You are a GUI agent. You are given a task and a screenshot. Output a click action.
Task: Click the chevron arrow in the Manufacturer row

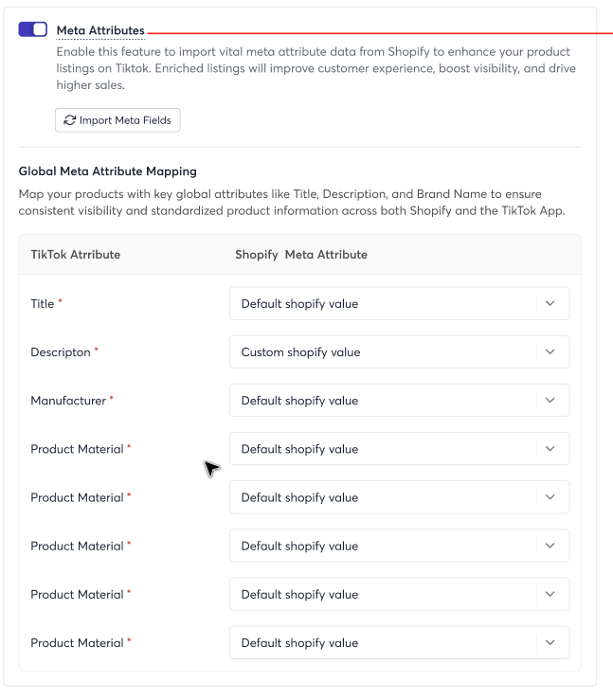point(550,401)
